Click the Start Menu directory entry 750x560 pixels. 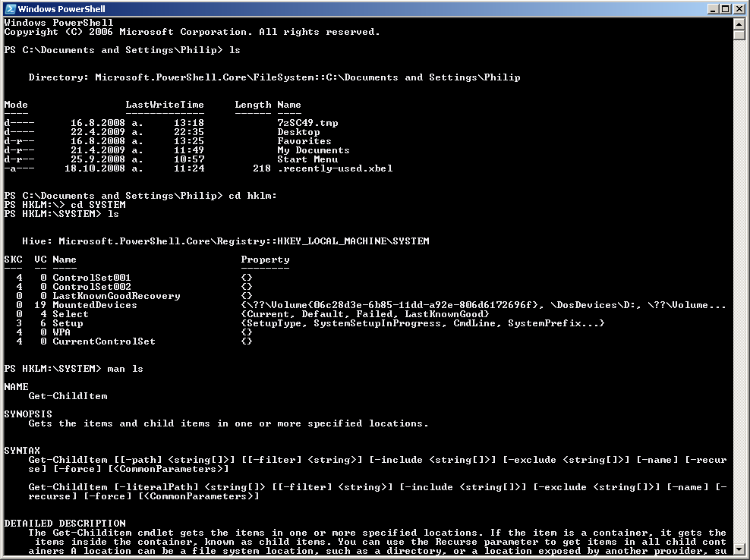[x=307, y=159]
